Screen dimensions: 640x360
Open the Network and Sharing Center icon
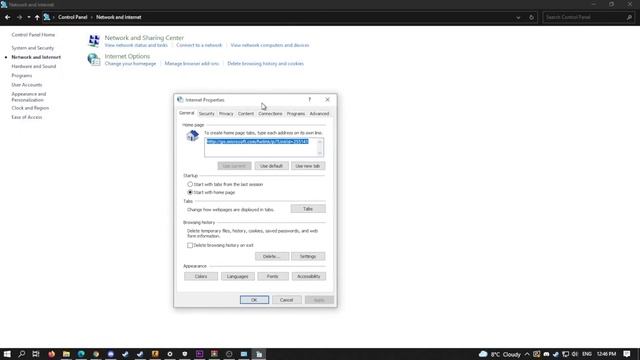94,40
